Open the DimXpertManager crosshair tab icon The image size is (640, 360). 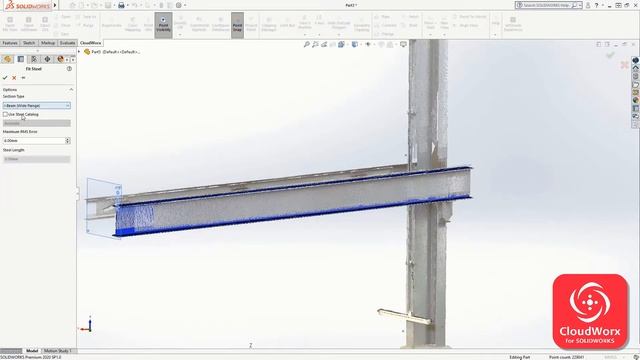47,59
